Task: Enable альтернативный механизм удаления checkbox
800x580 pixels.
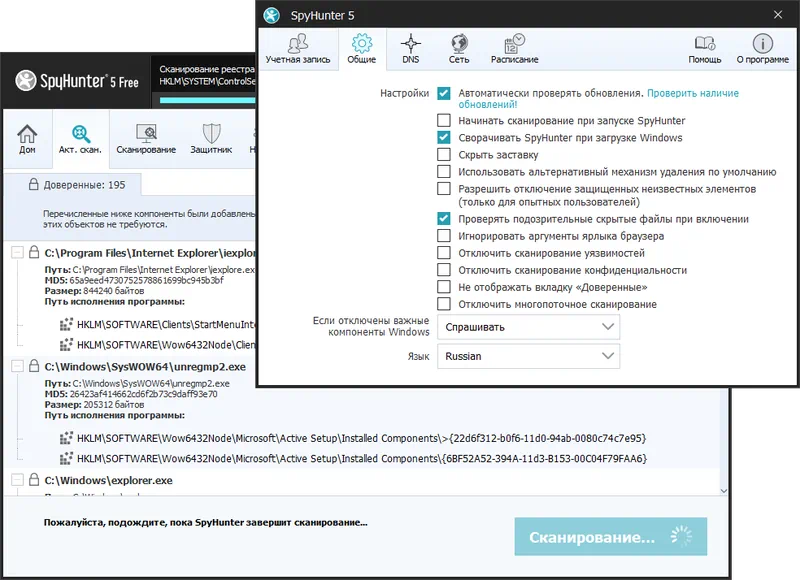Action: tap(444, 171)
